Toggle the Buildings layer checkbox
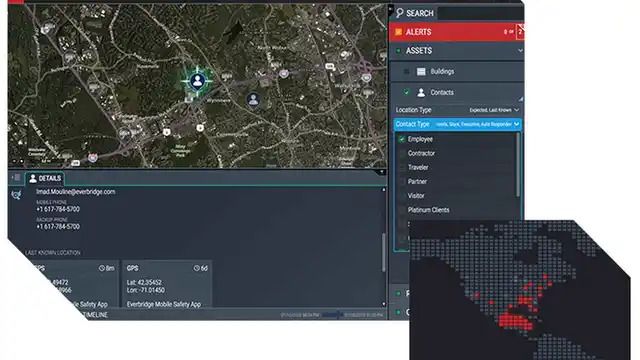640x360 pixels. [x=406, y=71]
